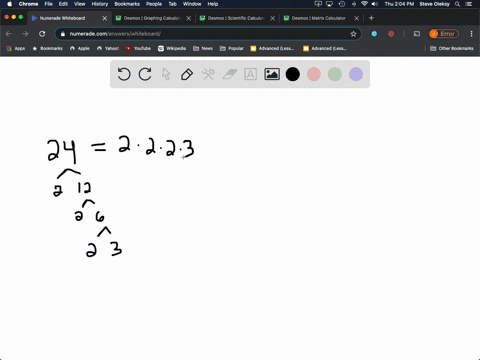Close the Desmos Graphing Calculator tab
Image resolution: width=480 pixels, height=360 pixels.
(x=189, y=18)
